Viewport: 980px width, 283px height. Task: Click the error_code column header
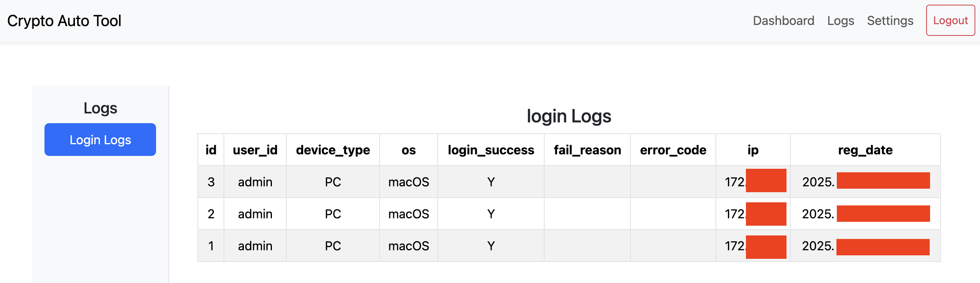(x=673, y=150)
